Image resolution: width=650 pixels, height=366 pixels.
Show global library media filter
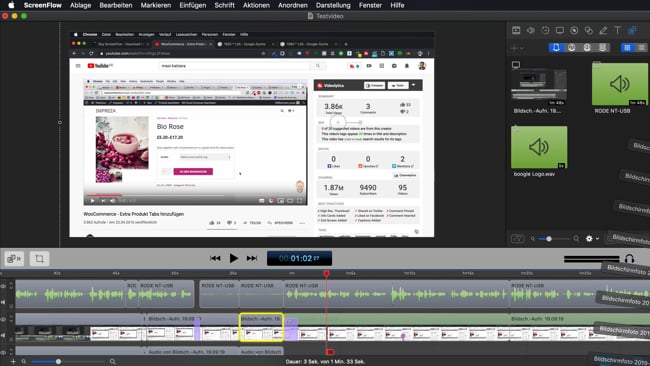pyautogui.click(x=572, y=48)
